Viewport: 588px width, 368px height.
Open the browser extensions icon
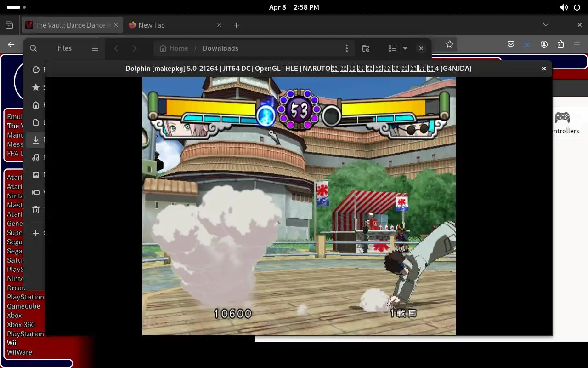pyautogui.click(x=560, y=45)
